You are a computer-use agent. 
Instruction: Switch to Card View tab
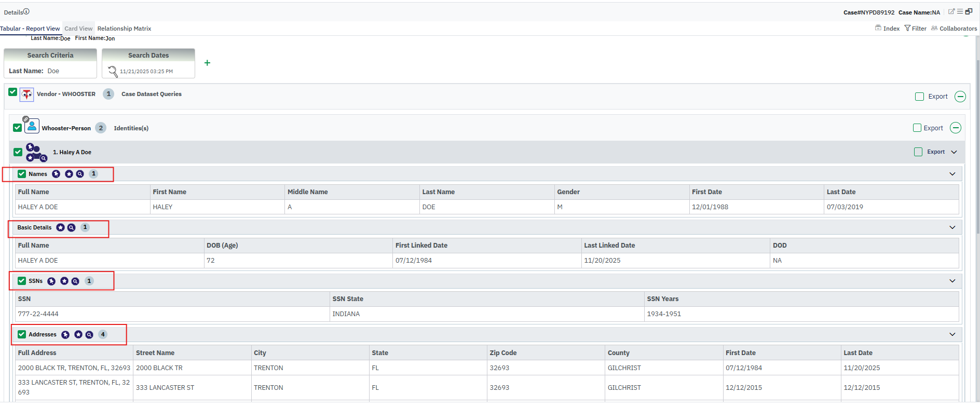pyautogui.click(x=78, y=29)
